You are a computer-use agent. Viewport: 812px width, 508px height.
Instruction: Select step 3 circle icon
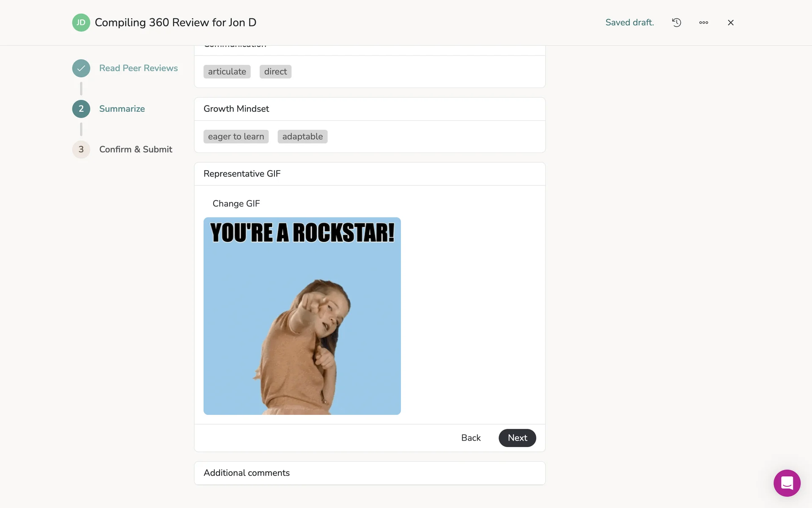[81, 149]
